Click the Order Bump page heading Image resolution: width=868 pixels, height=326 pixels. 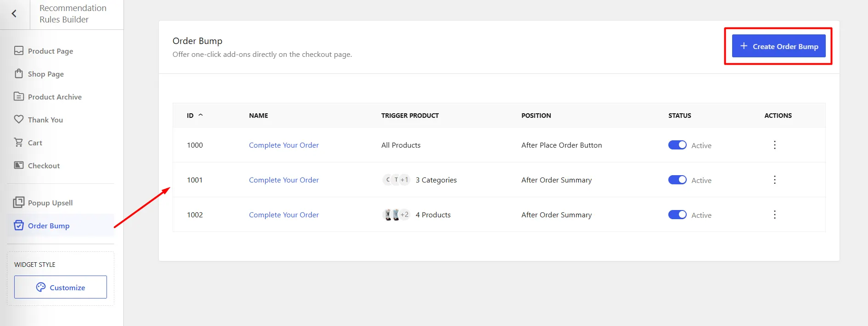point(197,41)
